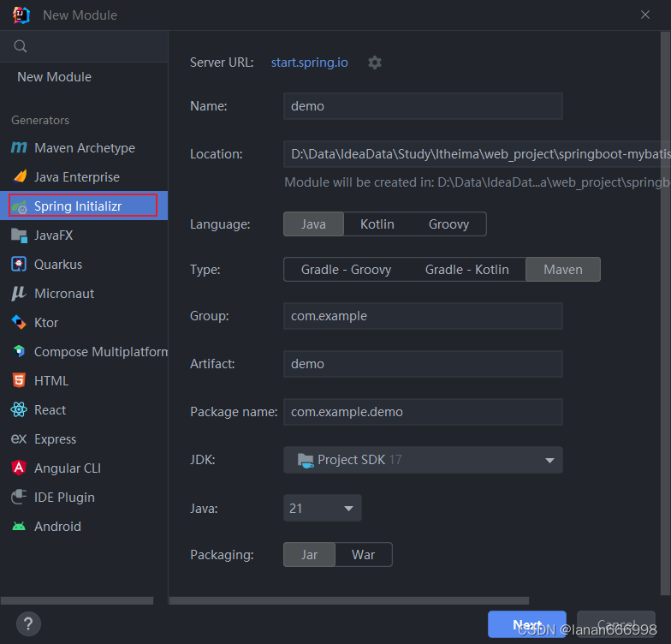This screenshot has height=644, width=671.
Task: Open the JDK Project SDK dropdown
Action: coord(423,460)
